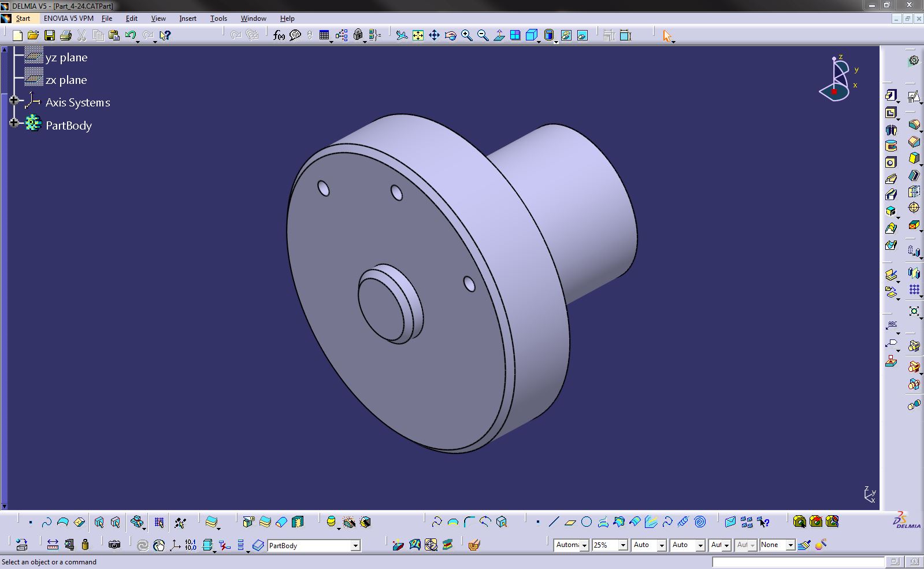This screenshot has height=569, width=924.
Task: Open the Formula f(x) tool
Action: click(279, 36)
